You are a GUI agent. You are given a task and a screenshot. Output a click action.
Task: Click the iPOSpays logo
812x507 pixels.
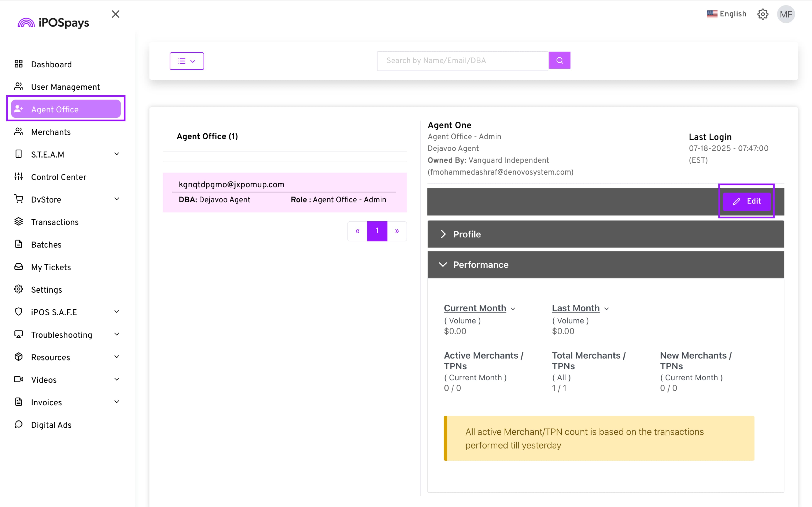point(54,22)
